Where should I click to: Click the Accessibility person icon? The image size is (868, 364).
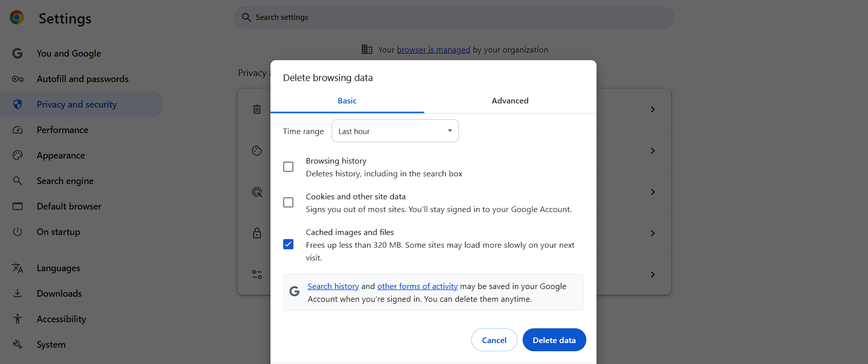point(18,319)
